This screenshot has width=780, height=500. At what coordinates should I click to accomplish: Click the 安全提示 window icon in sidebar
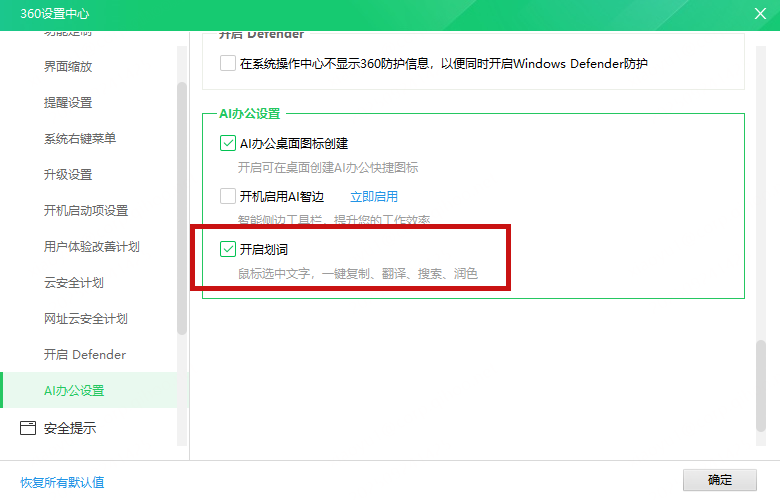point(28,428)
